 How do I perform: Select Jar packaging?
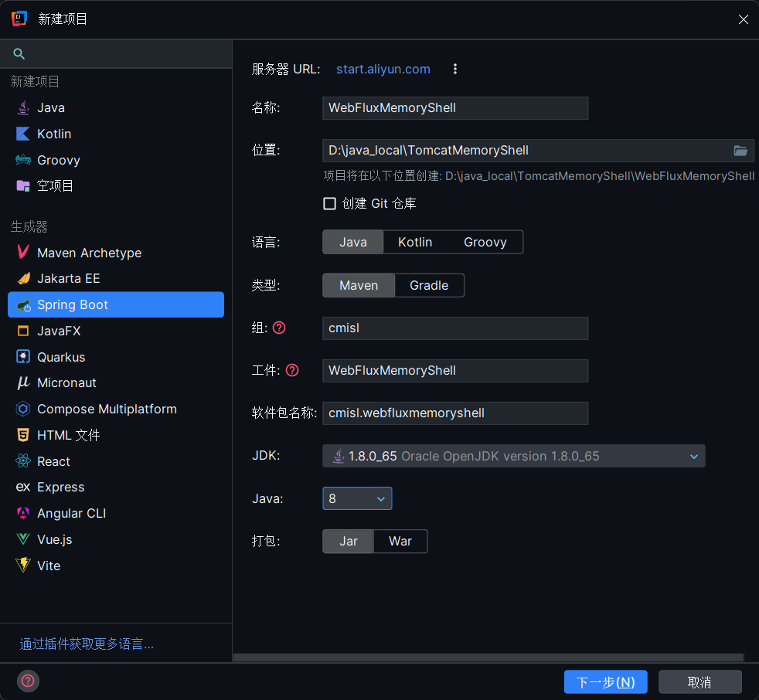(349, 542)
